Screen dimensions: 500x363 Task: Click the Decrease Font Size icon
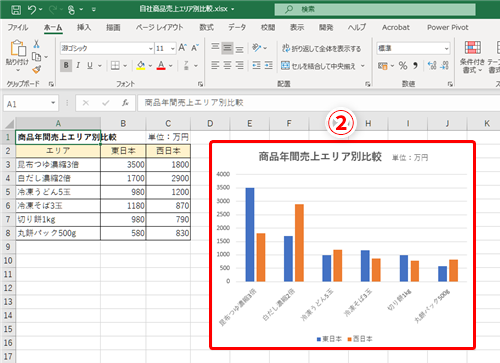tap(195, 48)
